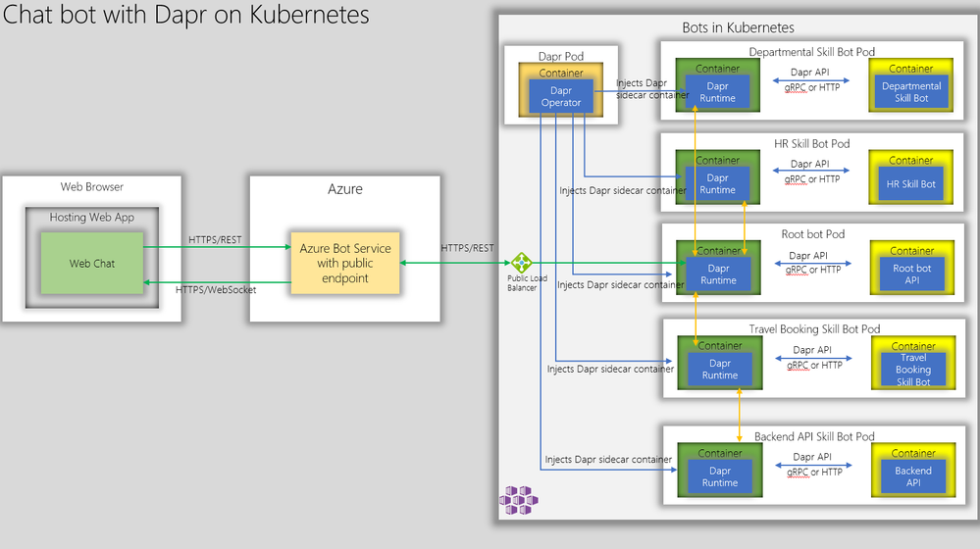
Task: Click gRPC or HTTP text in HR pod
Action: point(812,178)
